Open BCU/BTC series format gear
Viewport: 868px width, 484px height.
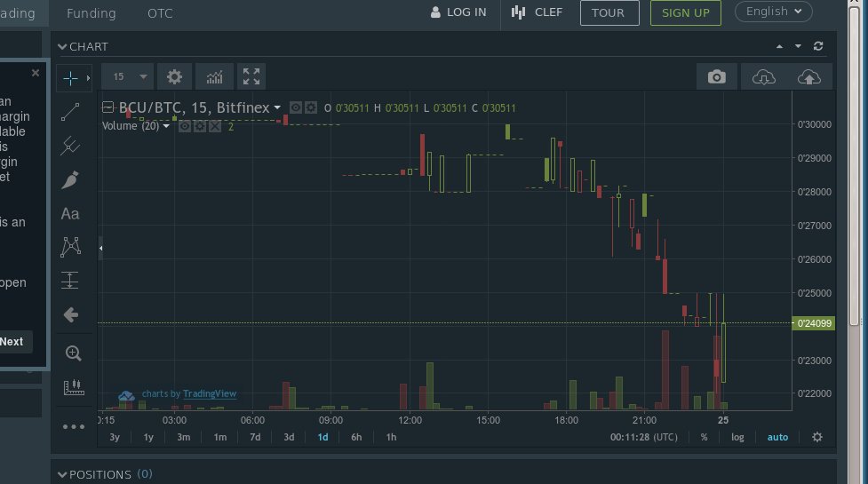[x=311, y=107]
